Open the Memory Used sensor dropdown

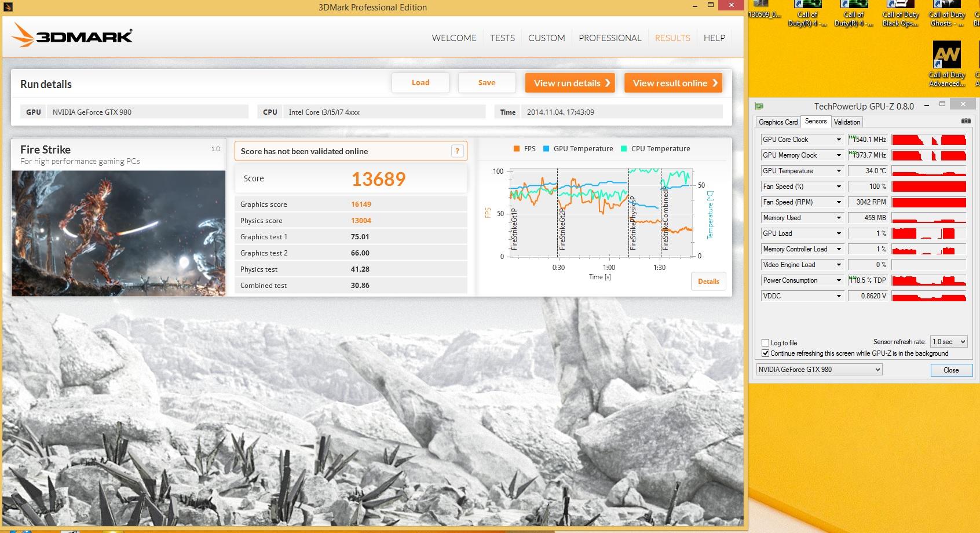(838, 218)
